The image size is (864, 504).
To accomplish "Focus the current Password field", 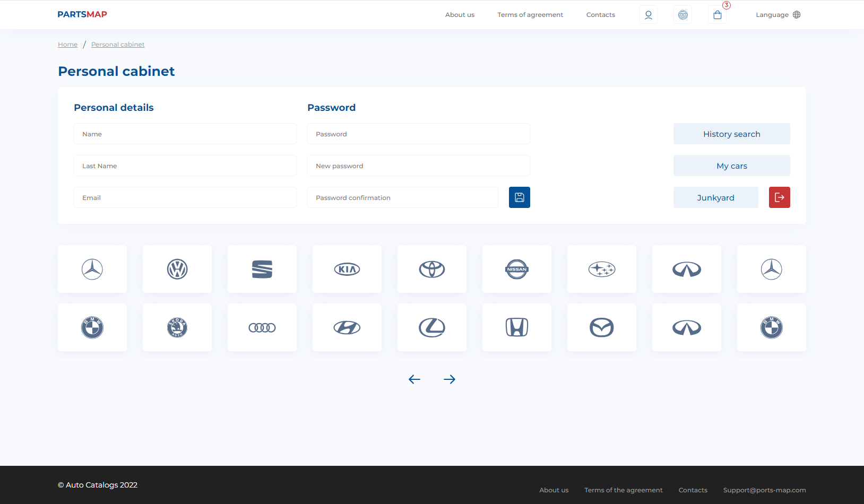I will [x=419, y=134].
